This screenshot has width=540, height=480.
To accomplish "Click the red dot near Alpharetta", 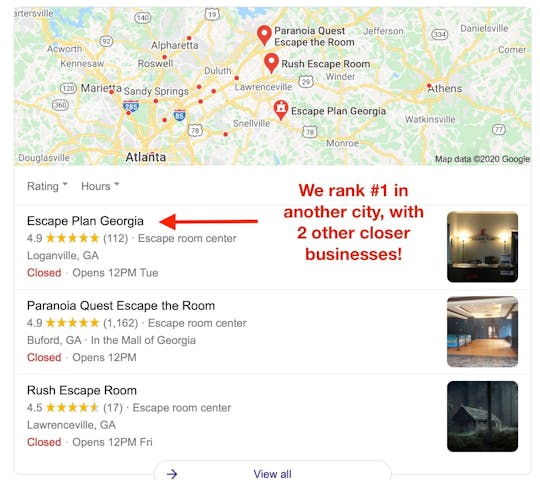I will pyautogui.click(x=189, y=38).
